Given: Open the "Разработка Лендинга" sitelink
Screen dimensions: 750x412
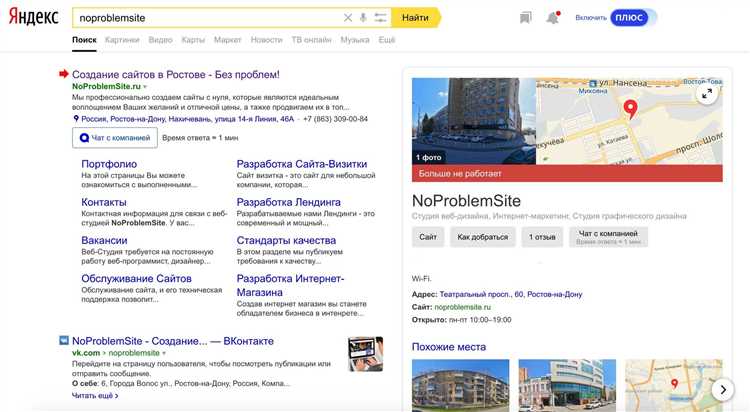Looking at the screenshot, I should click(x=288, y=202).
